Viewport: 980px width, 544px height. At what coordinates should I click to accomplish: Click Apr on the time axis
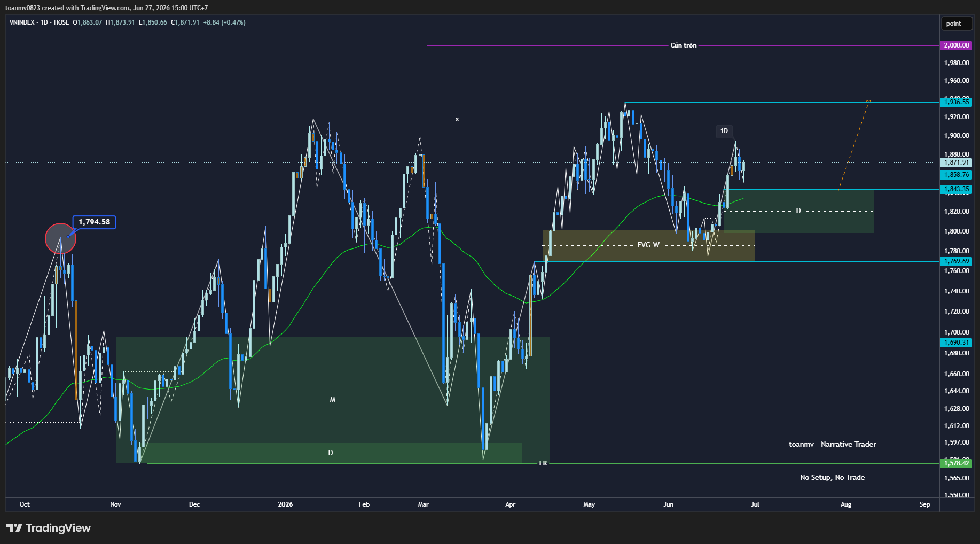pos(511,504)
